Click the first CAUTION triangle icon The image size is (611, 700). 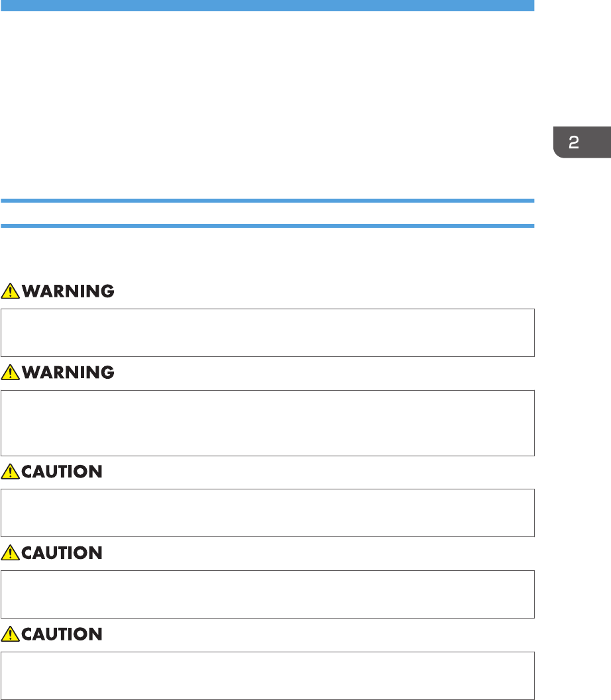pos(9,472)
